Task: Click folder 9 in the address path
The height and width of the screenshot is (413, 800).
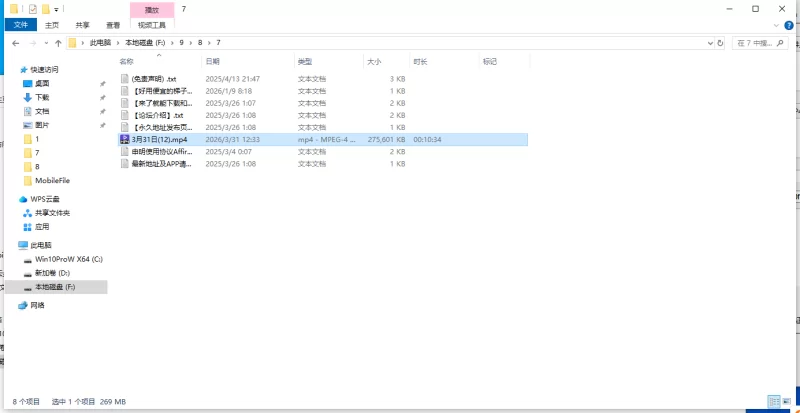Action: (x=181, y=43)
